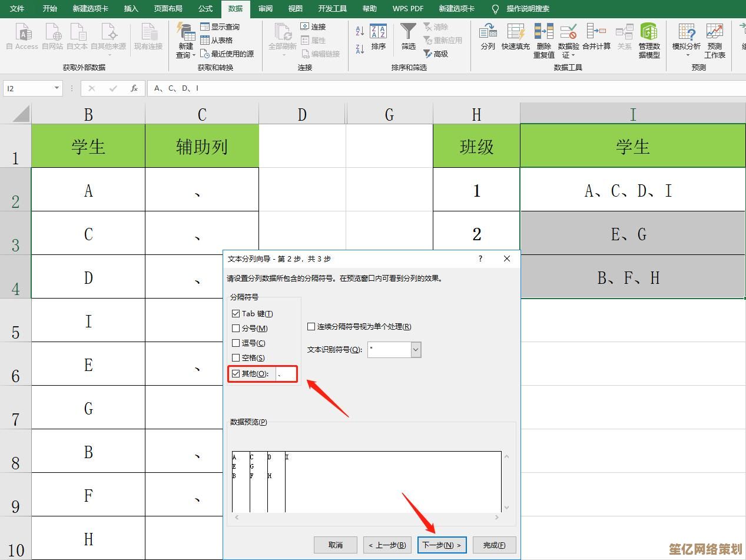The height and width of the screenshot is (560, 746).
Task: Click the 预测工作表 forecast sheet icon
Action: point(715,34)
